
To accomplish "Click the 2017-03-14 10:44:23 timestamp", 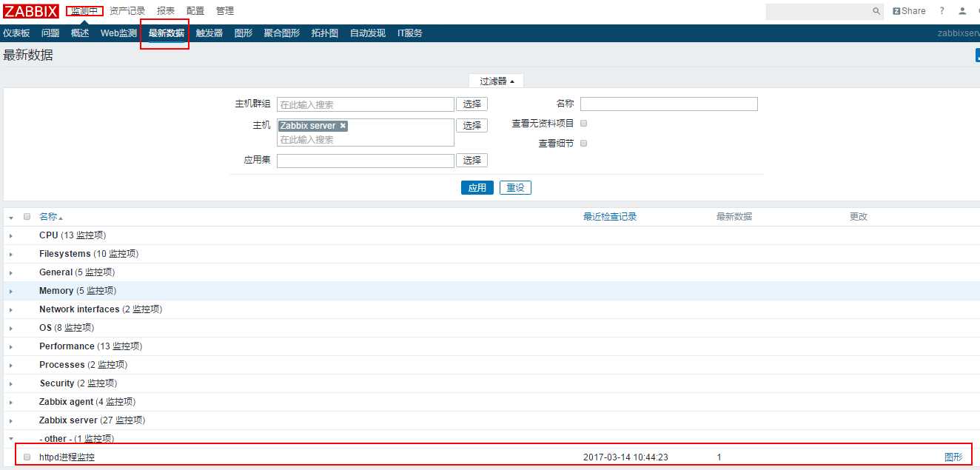I will tap(625, 457).
